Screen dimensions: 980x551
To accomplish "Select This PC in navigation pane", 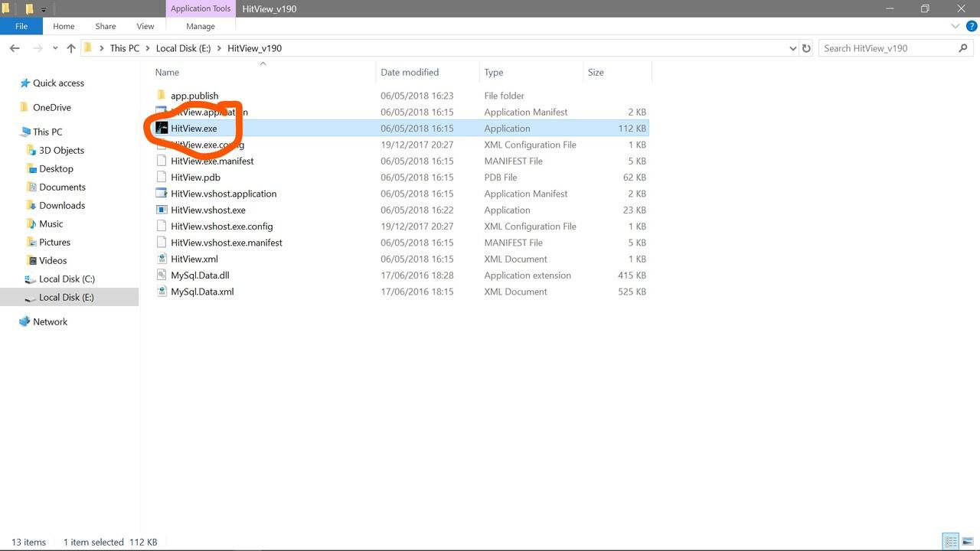I will click(47, 132).
